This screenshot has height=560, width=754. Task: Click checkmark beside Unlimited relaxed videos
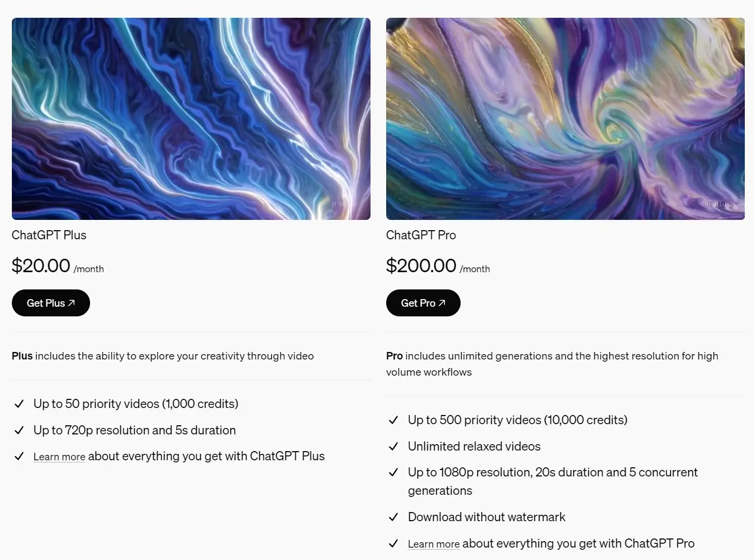393,446
